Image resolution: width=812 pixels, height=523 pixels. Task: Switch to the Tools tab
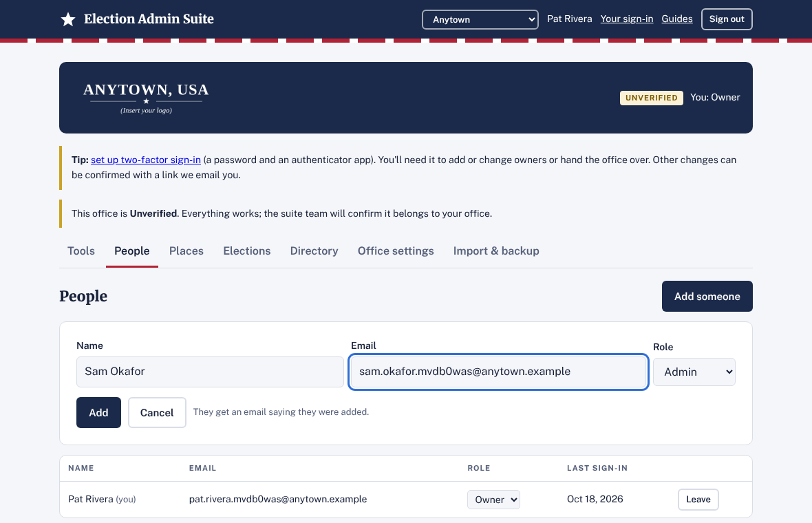click(81, 250)
